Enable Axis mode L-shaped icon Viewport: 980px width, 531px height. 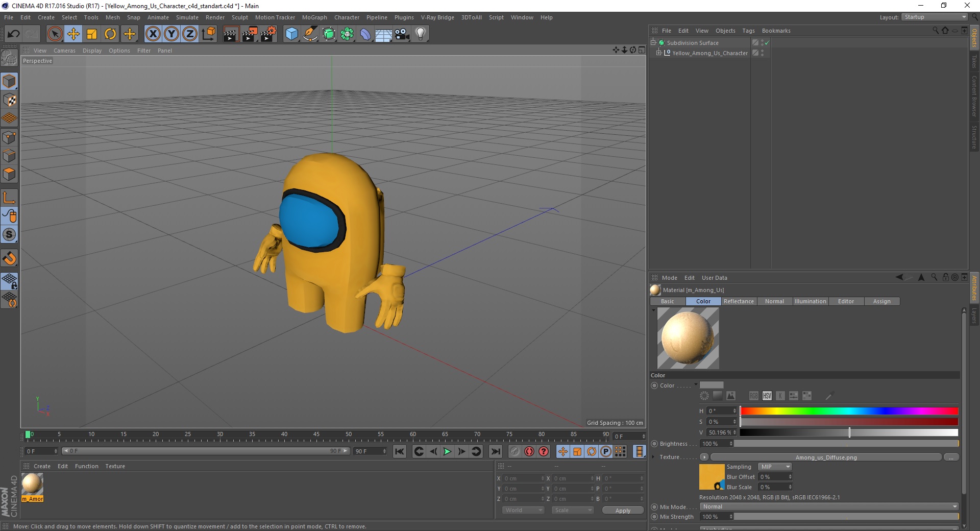9,197
